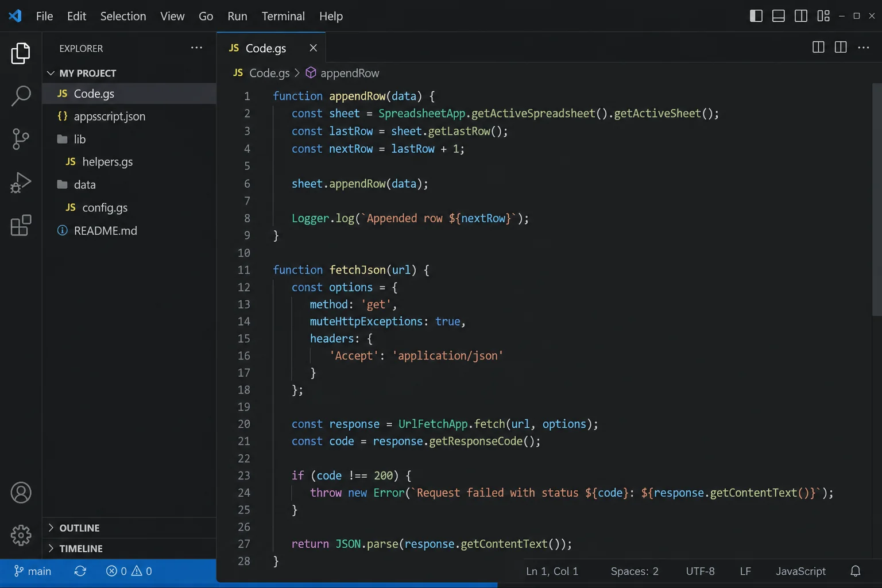Split the editor to the right
Screen dimensions: 882x588
[841, 48]
